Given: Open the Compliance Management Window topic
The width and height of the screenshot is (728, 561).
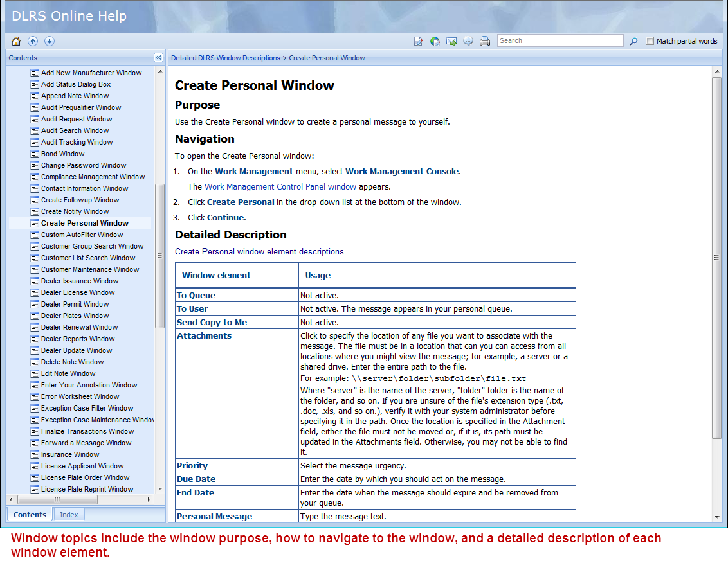Looking at the screenshot, I should [x=93, y=177].
